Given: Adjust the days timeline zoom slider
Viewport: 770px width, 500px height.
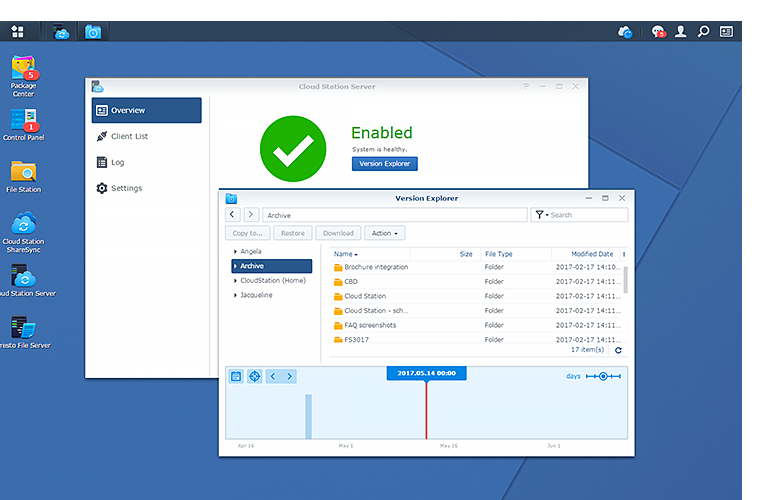Looking at the screenshot, I should pos(603,376).
